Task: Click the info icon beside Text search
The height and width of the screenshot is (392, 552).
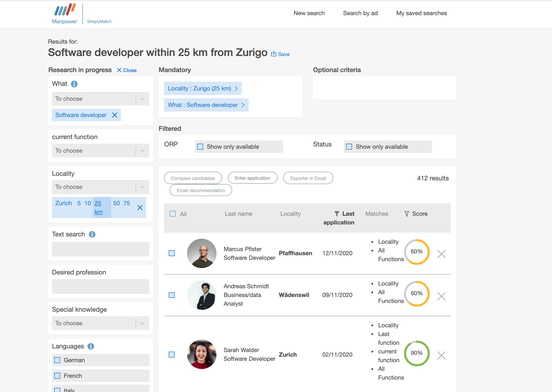Action: (x=92, y=234)
